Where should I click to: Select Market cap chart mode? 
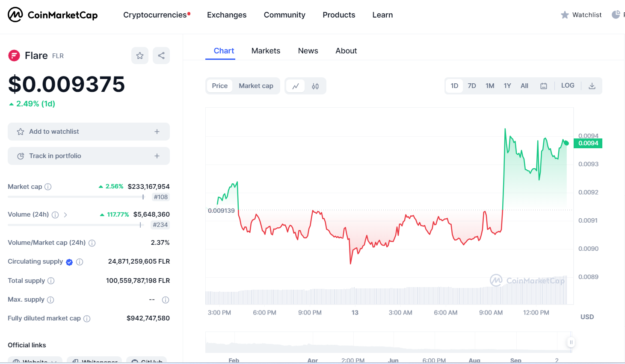pos(256,86)
